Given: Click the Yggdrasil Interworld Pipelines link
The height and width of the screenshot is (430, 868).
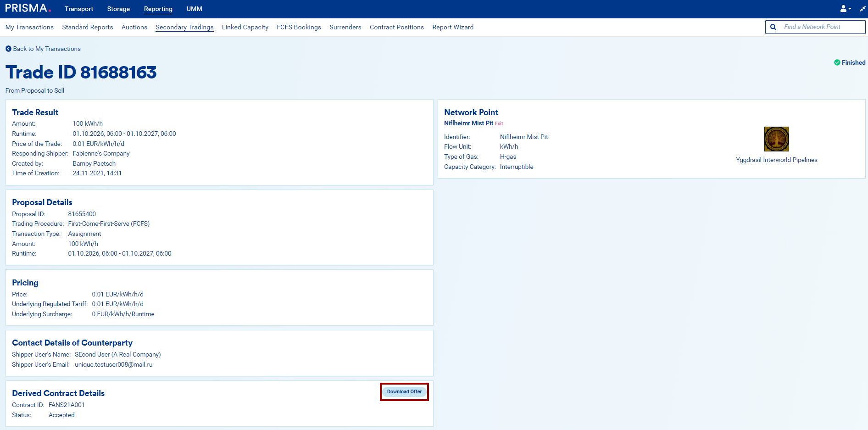Looking at the screenshot, I should (776, 160).
